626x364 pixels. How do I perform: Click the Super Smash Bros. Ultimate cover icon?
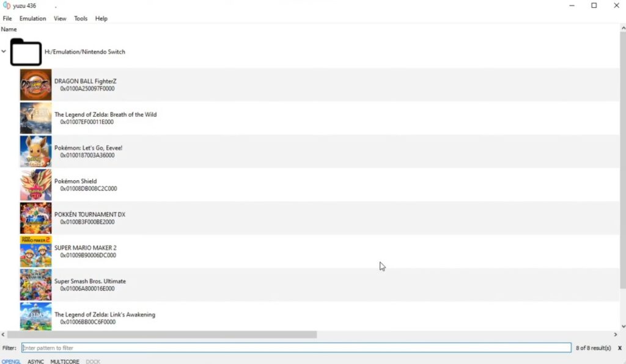click(35, 285)
